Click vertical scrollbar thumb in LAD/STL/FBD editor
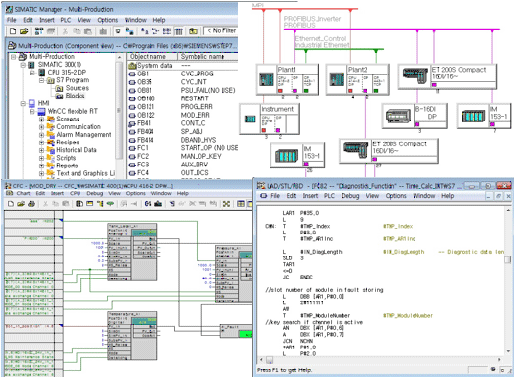The width and height of the screenshot is (514, 377). tap(508, 259)
